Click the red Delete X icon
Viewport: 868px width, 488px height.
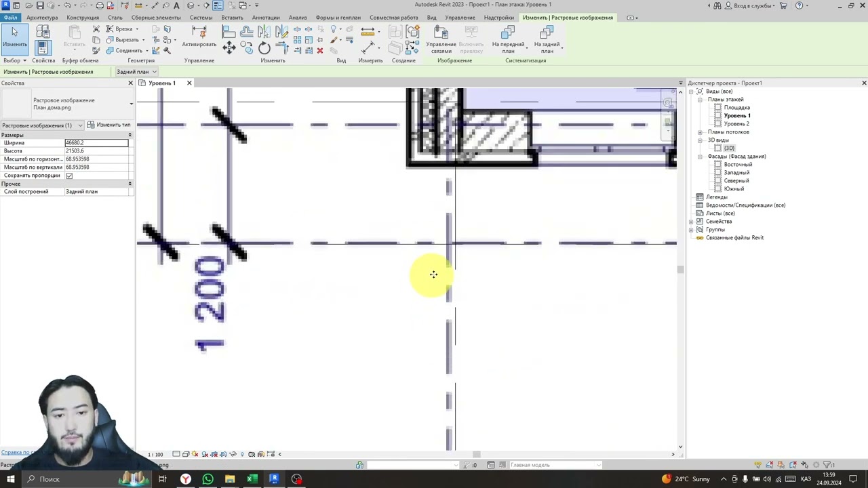tap(320, 51)
